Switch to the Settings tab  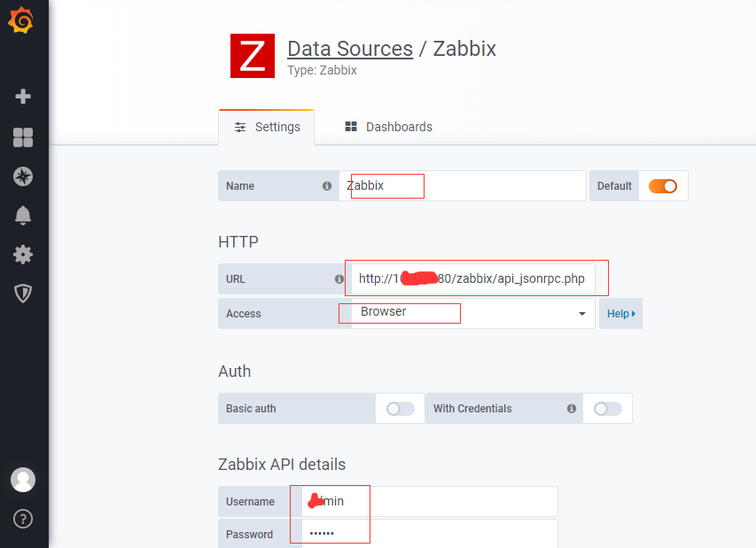point(267,127)
